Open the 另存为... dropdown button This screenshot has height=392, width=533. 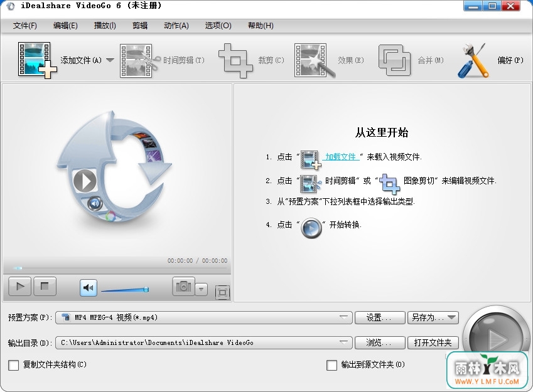(x=433, y=317)
